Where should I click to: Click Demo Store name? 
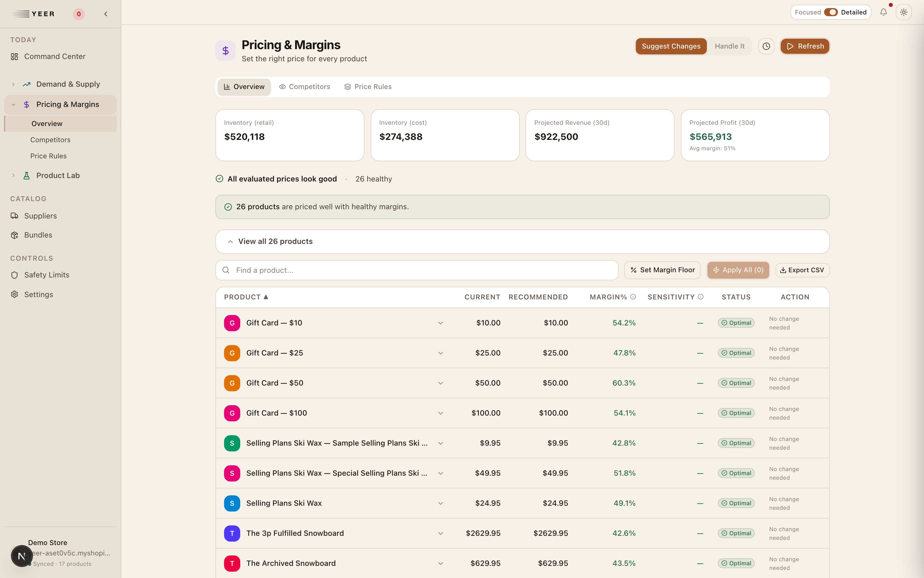pyautogui.click(x=48, y=542)
